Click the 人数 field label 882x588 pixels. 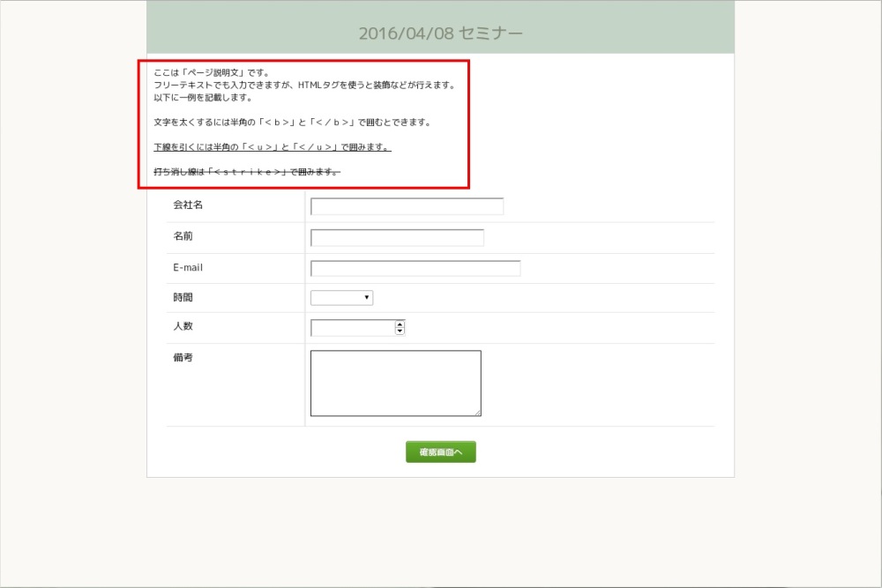pos(183,326)
